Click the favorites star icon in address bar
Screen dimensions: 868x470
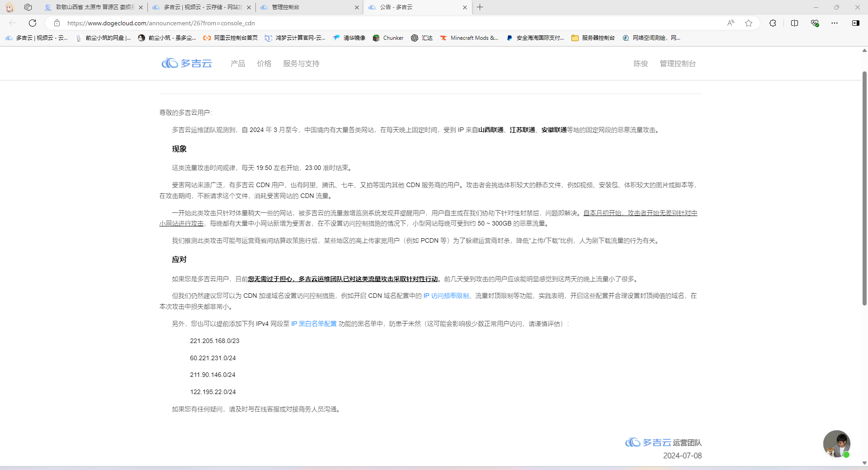pyautogui.click(x=749, y=23)
